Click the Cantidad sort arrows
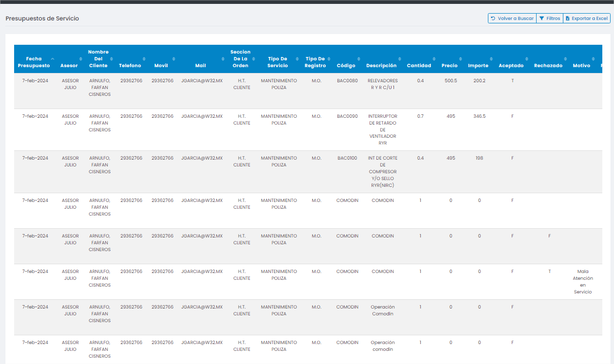Viewport: 614px width, 364px height. (434, 59)
